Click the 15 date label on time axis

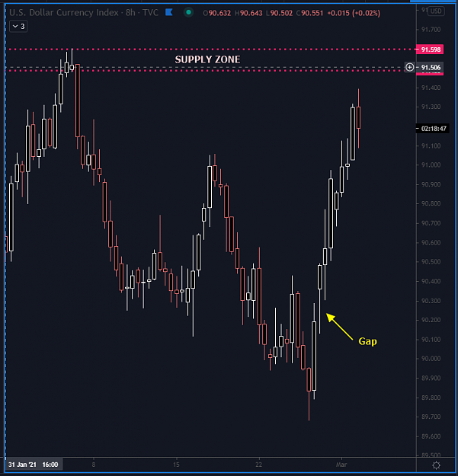(176, 465)
